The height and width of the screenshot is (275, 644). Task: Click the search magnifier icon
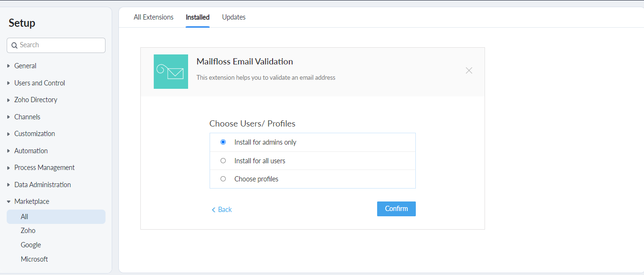pyautogui.click(x=14, y=45)
